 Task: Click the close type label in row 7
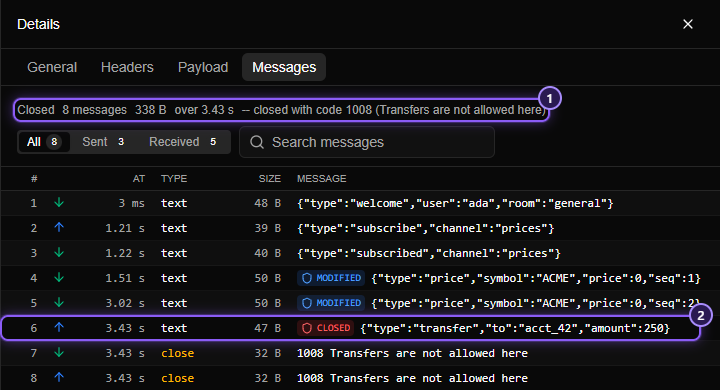(x=177, y=353)
